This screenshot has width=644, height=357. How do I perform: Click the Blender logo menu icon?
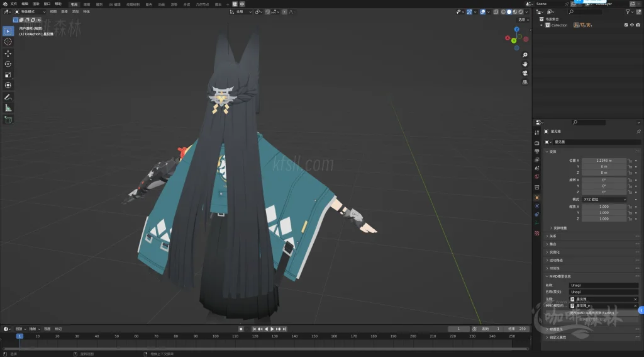[x=5, y=4]
